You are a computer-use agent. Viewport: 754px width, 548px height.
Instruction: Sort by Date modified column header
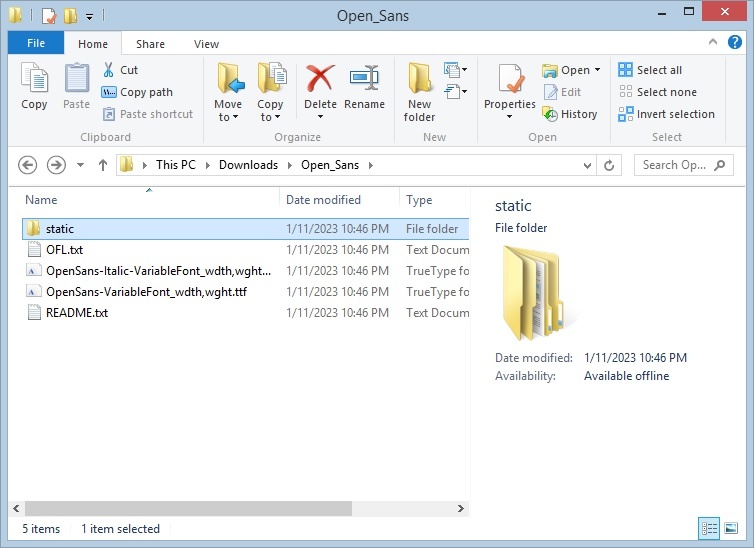[x=339, y=199]
